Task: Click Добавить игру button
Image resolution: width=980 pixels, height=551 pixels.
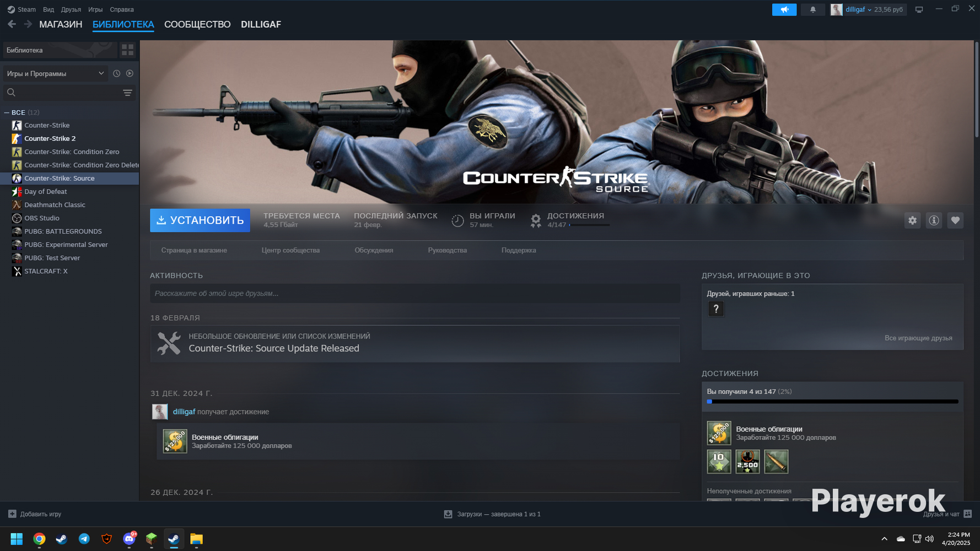Action: pyautogui.click(x=35, y=514)
